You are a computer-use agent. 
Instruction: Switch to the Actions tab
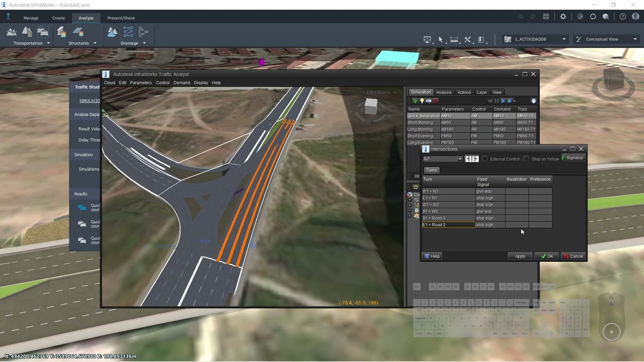click(464, 93)
